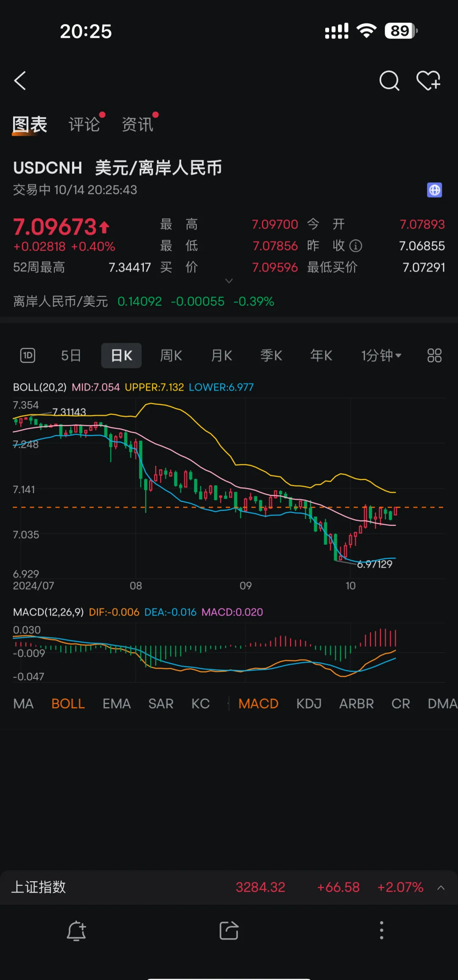Toggle the BOLL indicator
Viewport: 458px width, 980px height.
click(68, 704)
